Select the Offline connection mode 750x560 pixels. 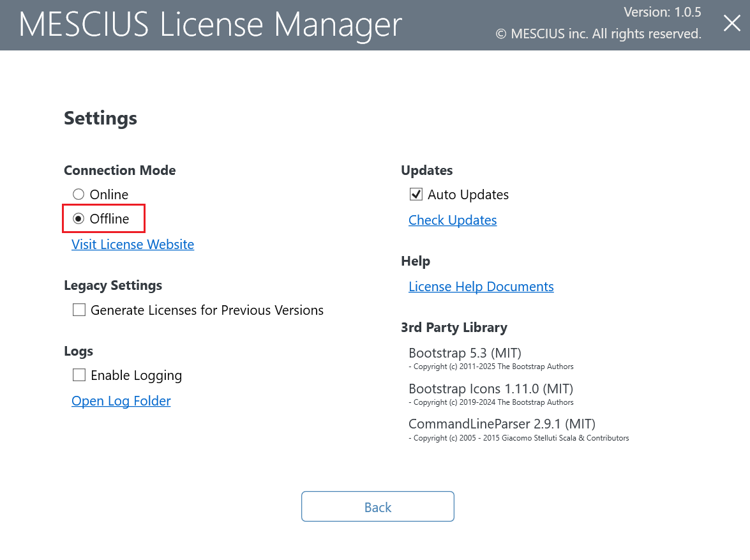click(x=79, y=218)
